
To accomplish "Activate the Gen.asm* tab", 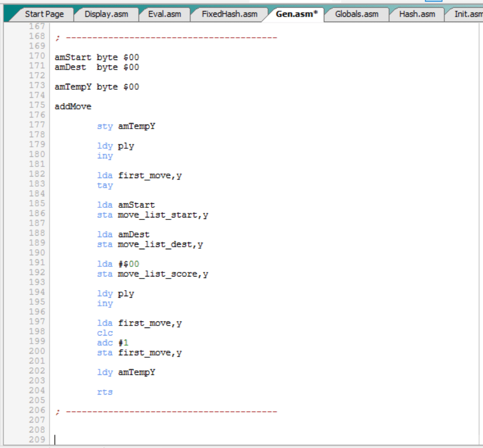I will click(x=296, y=14).
